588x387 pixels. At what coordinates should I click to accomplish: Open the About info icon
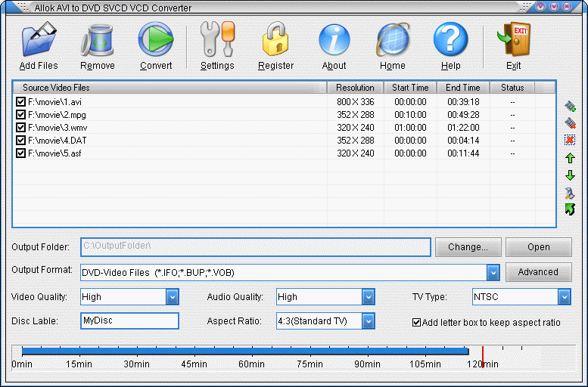[x=334, y=40]
